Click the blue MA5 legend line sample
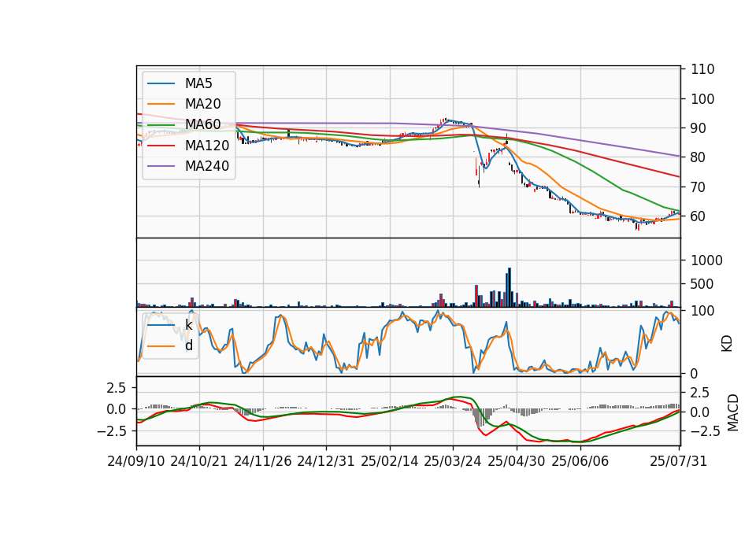 [x=161, y=84]
